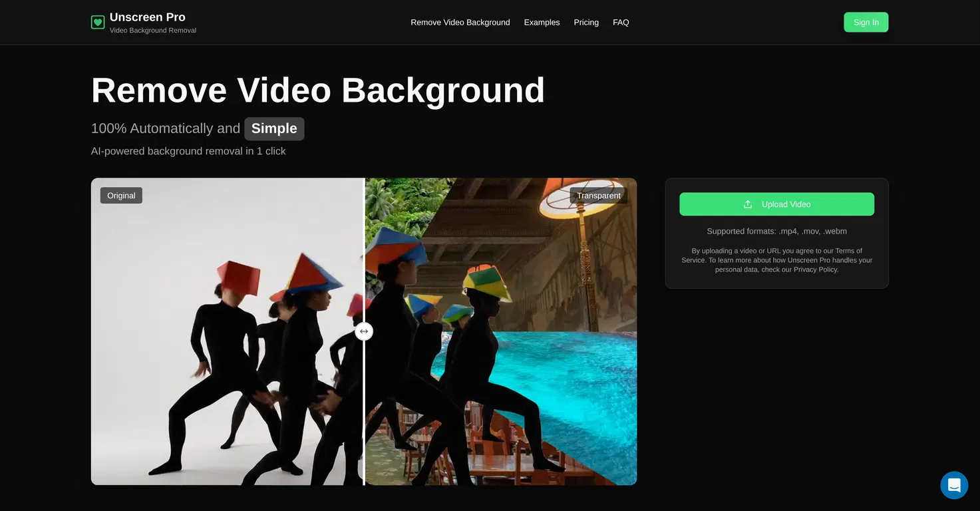The width and height of the screenshot is (980, 511).
Task: Open the Pricing nav link
Action: click(586, 23)
